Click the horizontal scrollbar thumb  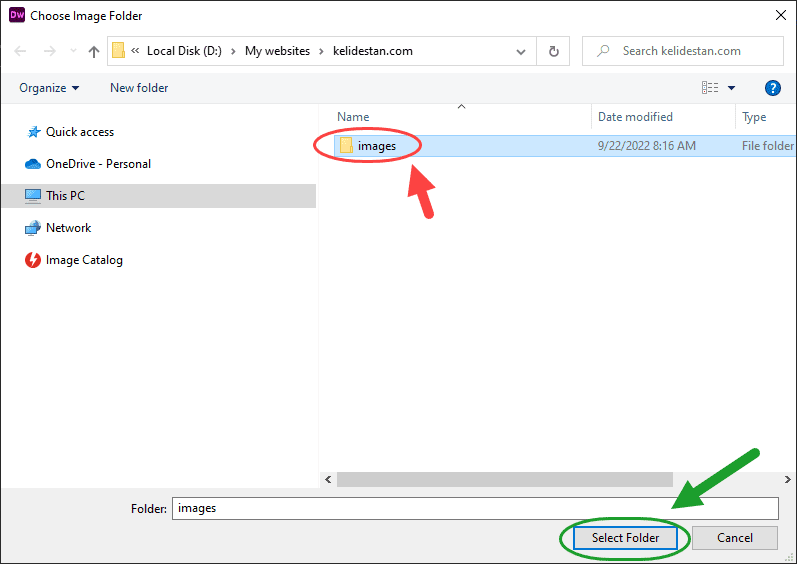point(505,479)
